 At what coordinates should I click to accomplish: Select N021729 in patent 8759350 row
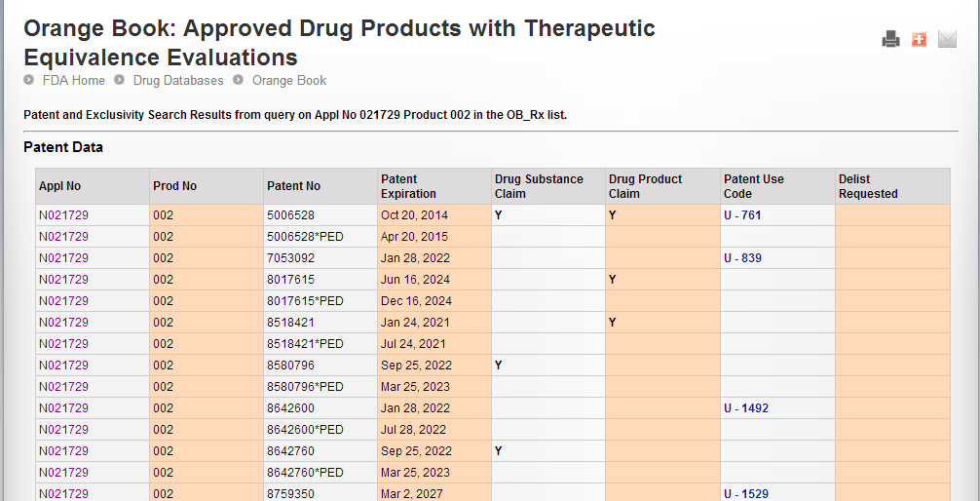(63, 494)
